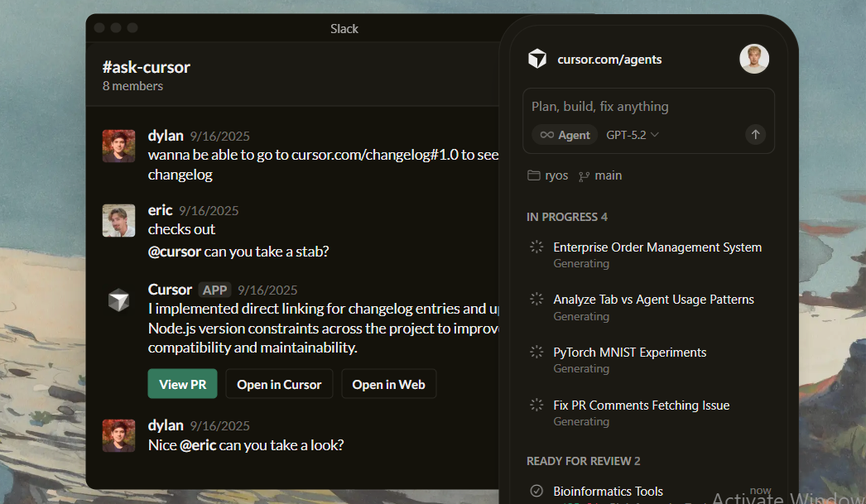The width and height of the screenshot is (866, 504).
Task: Click the spinner beside Enterprise Order Management System
Action: 536,247
